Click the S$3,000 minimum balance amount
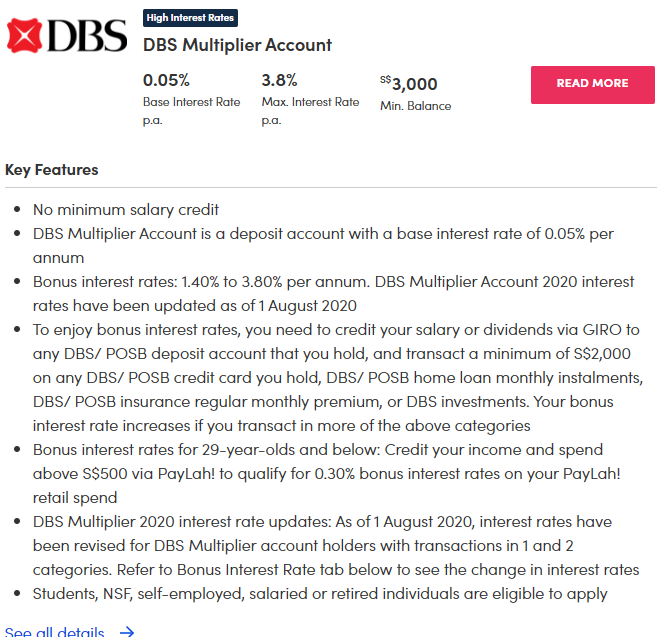Viewport: 662px width, 637px height. 409,84
